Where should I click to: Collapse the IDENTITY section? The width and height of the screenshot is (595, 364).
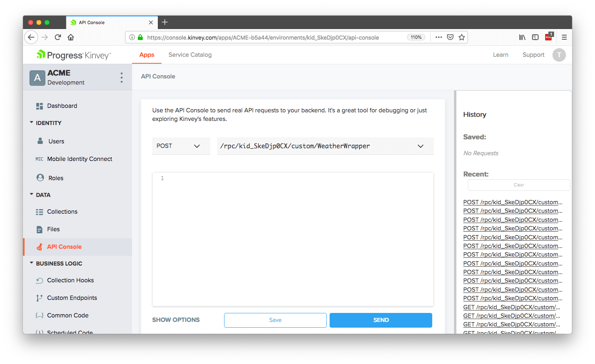click(x=45, y=123)
